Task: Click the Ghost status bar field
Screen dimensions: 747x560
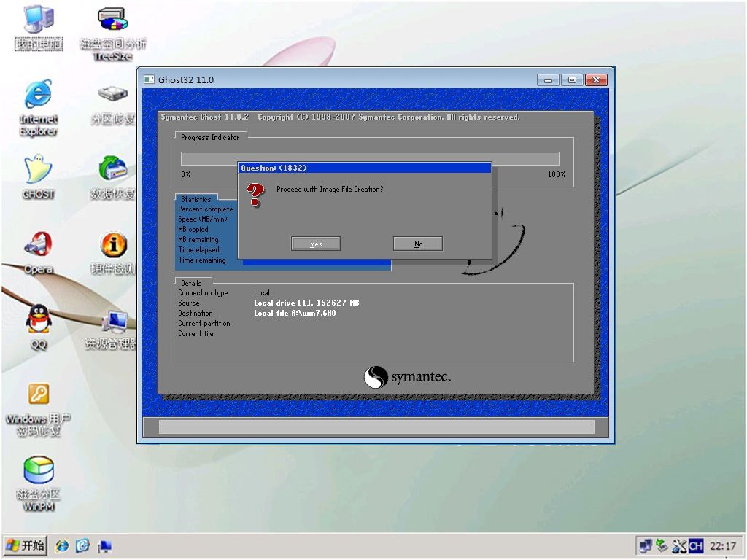Action: coord(376,427)
